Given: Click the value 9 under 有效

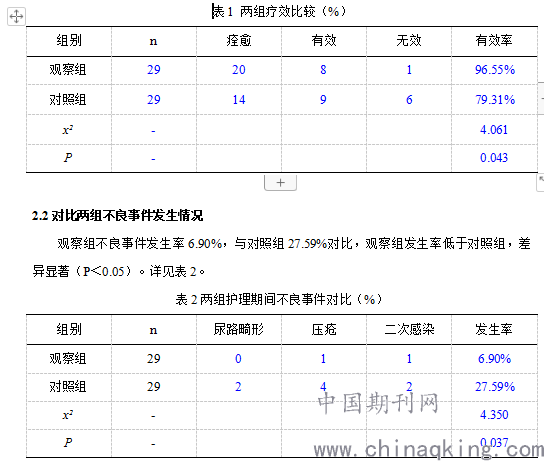Looking at the screenshot, I should point(323,100).
